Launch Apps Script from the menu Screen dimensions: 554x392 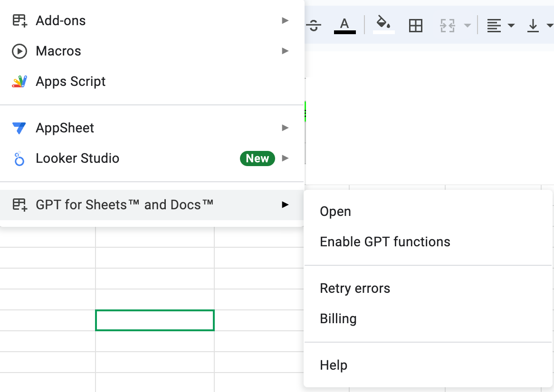pyautogui.click(x=152, y=82)
